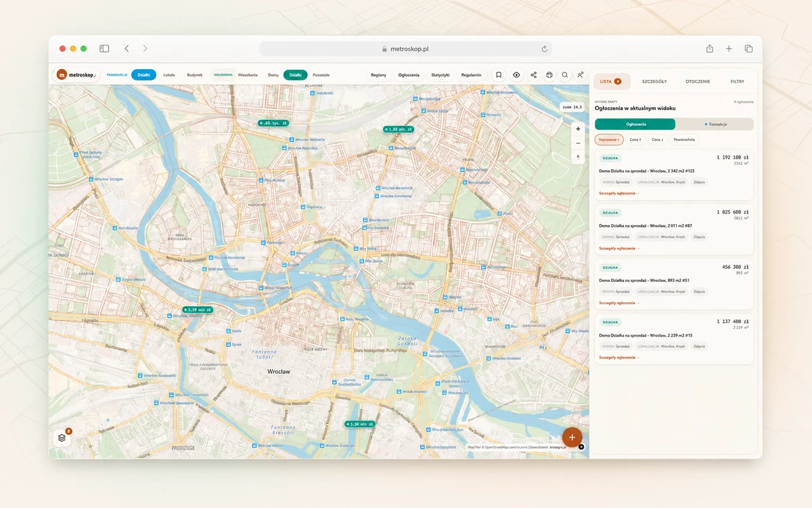812x508 pixels.
Task: Go forward in browser history
Action: click(145, 49)
